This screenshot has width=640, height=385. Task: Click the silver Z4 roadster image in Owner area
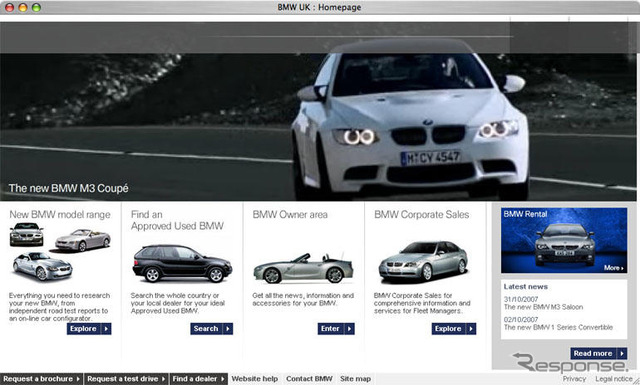[303, 268]
